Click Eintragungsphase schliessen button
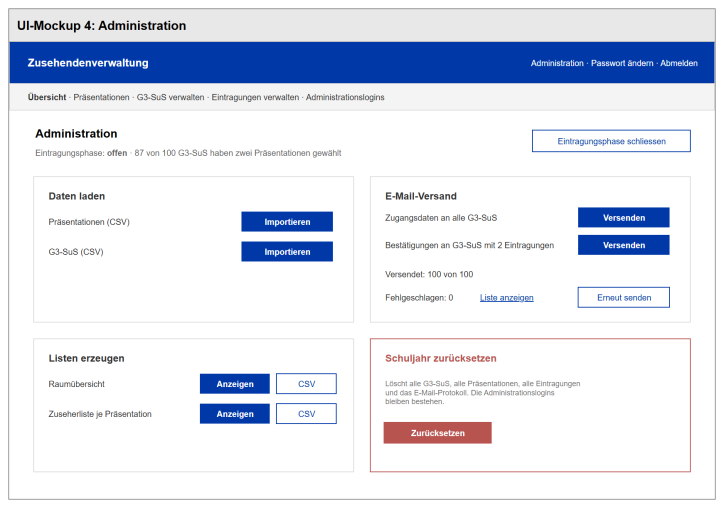This screenshot has height=508, width=724. [x=611, y=141]
